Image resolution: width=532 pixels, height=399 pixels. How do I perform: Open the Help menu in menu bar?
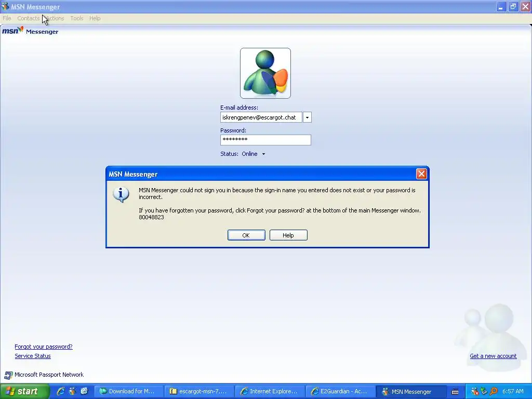95,18
